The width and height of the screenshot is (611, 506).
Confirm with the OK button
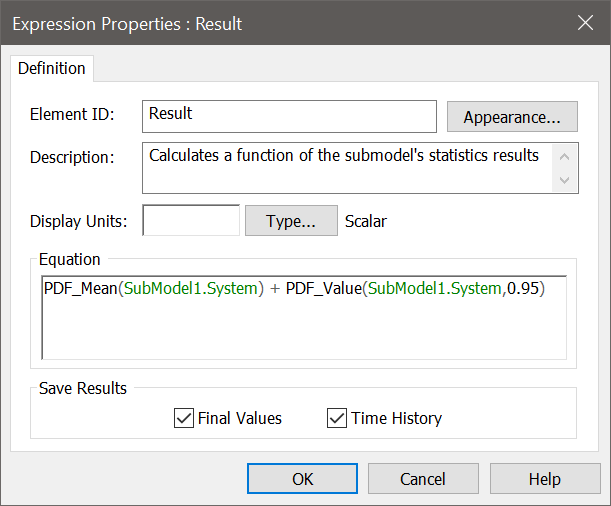[x=302, y=479]
